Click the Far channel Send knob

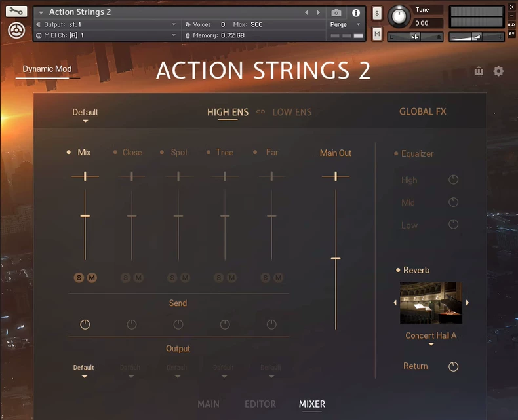[271, 324]
